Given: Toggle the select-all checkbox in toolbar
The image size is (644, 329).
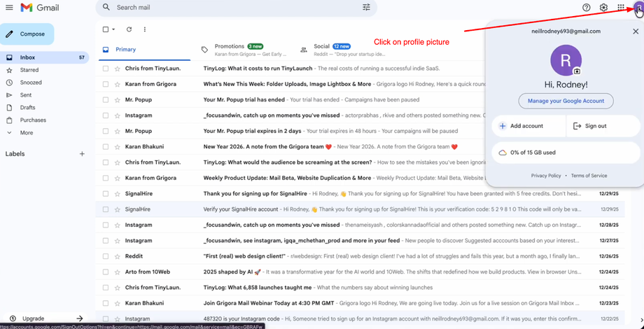Looking at the screenshot, I should [x=106, y=29].
